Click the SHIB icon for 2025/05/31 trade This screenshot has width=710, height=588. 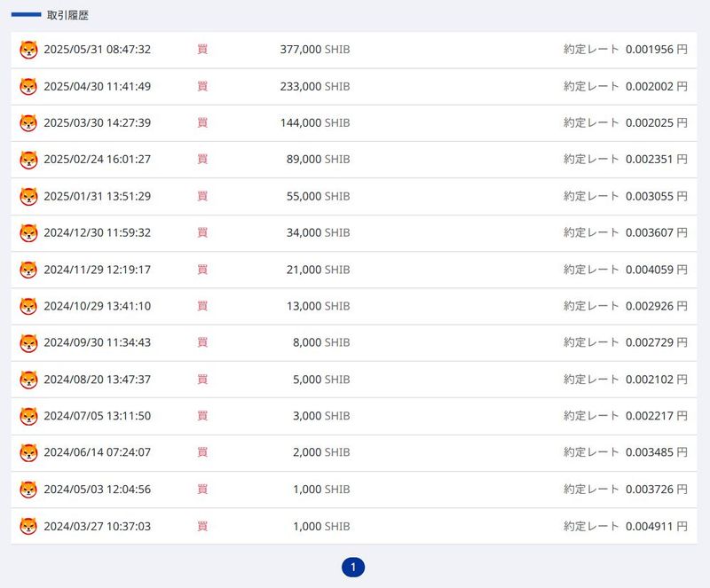click(28, 50)
